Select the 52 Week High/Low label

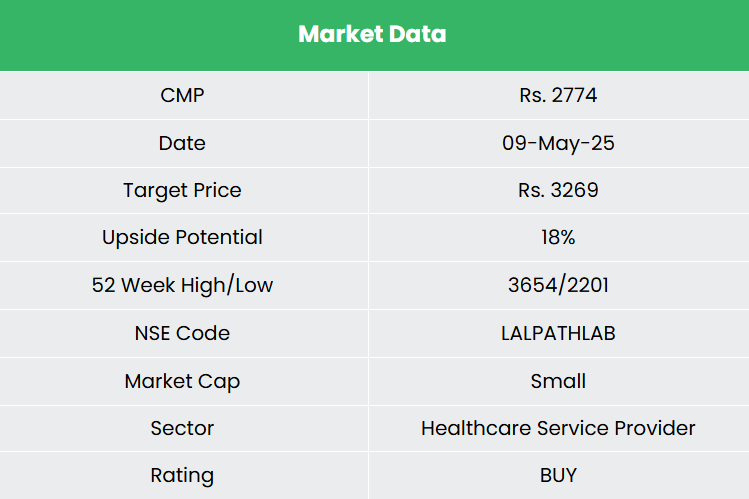click(x=182, y=285)
